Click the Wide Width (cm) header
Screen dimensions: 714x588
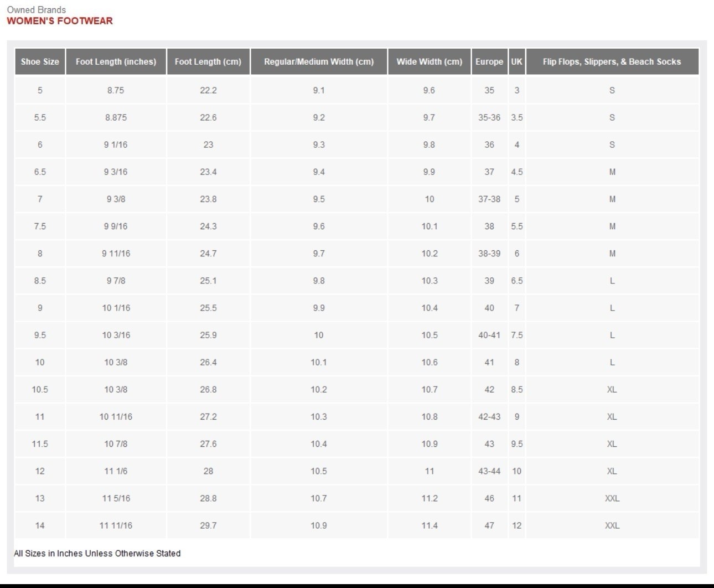[430, 61]
